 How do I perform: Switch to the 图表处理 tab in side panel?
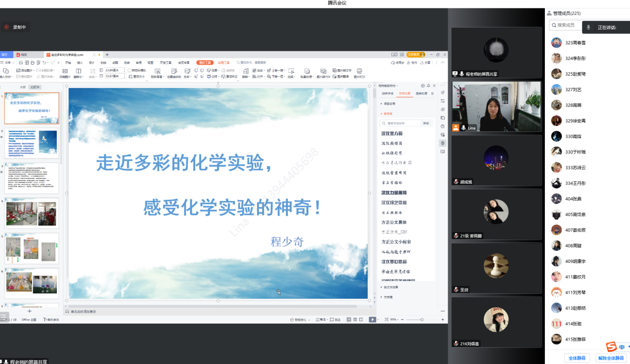click(x=421, y=94)
